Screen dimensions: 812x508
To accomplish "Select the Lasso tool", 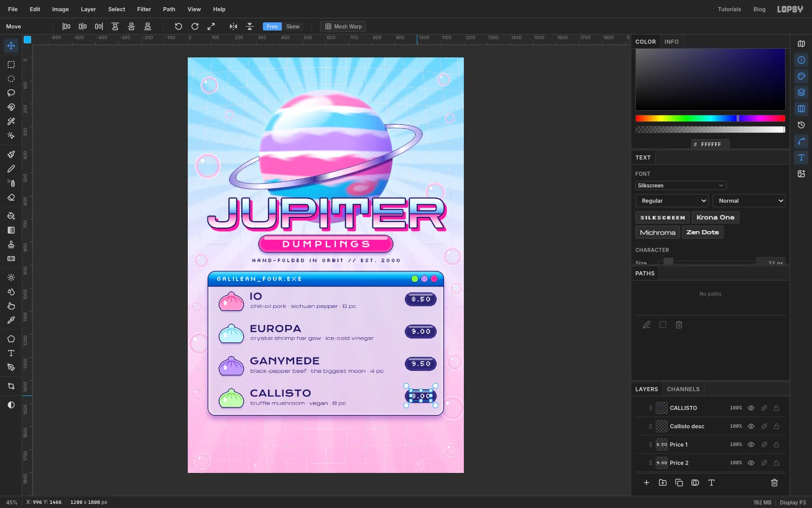I will tap(11, 93).
